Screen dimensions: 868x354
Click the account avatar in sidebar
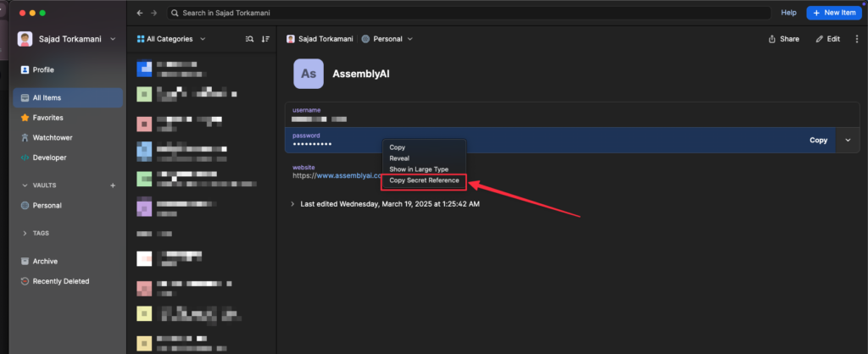coord(25,39)
